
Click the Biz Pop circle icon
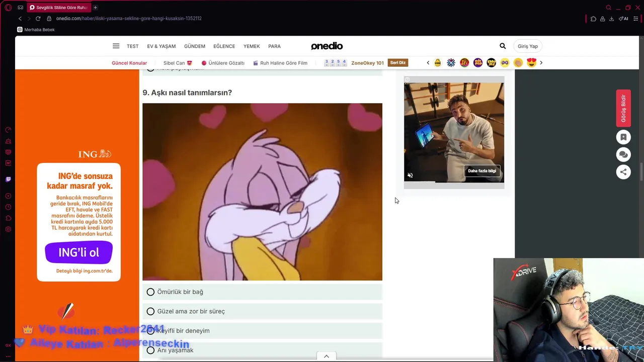pos(478,63)
